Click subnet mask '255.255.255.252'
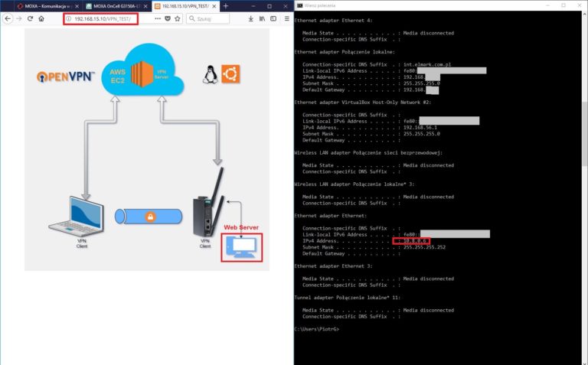The image size is (588, 365). tap(424, 247)
